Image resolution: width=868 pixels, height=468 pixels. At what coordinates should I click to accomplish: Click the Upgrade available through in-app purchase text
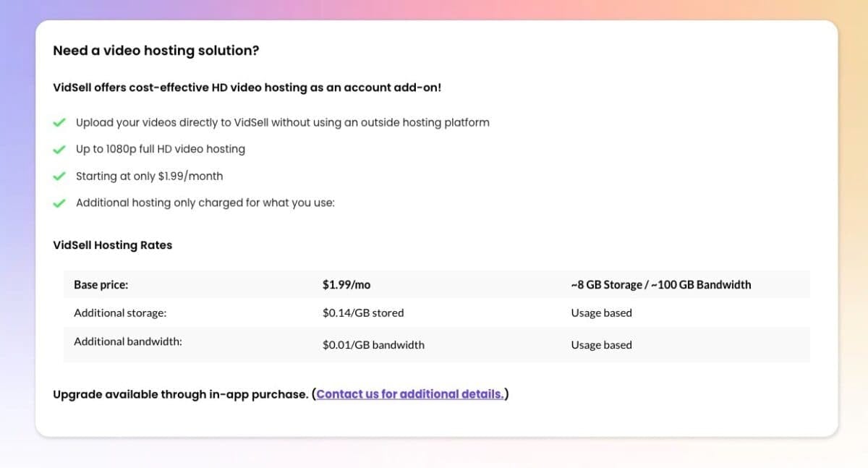(x=181, y=393)
